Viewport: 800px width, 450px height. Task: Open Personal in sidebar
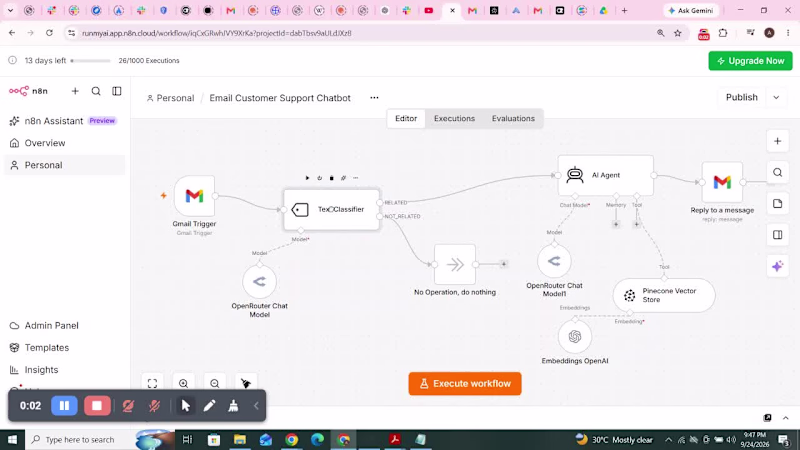(x=64, y=165)
